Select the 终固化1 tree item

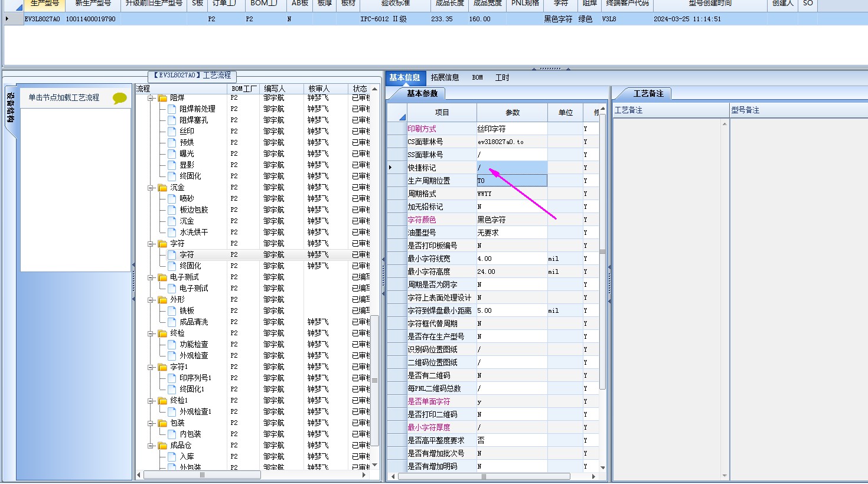click(x=192, y=390)
